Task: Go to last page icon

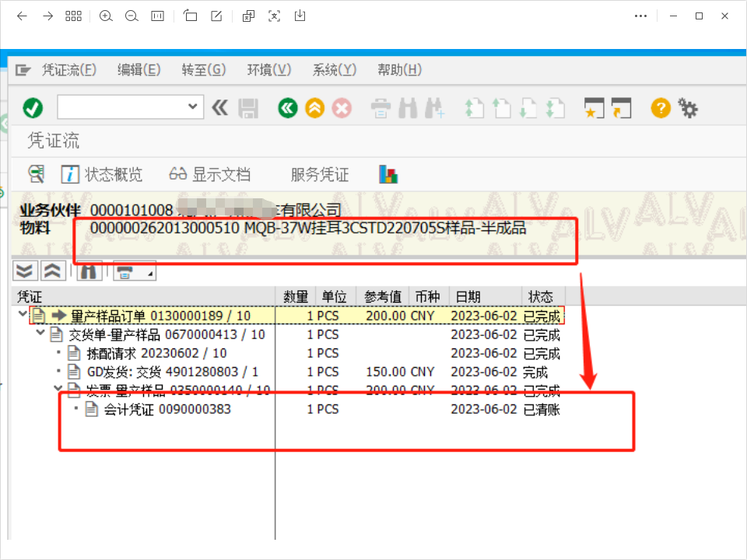Action: click(555, 108)
